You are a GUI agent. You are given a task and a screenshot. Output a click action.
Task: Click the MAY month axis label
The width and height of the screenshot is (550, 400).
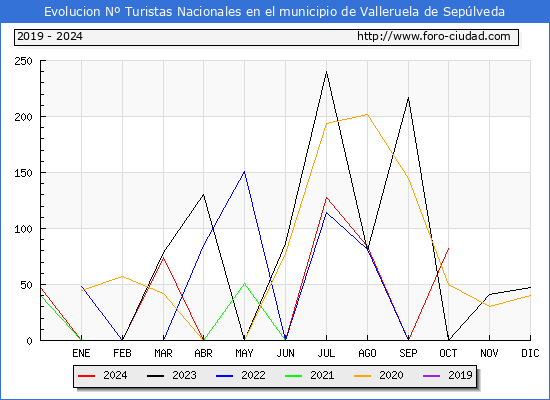[244, 353]
